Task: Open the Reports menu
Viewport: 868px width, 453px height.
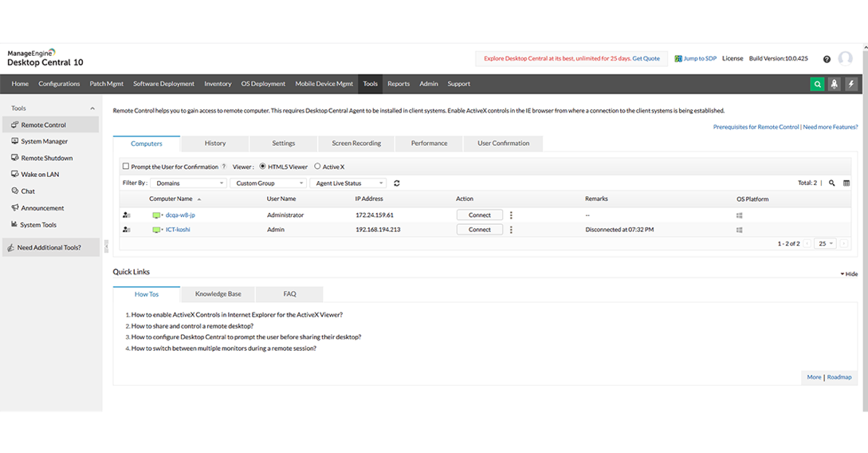Action: (x=399, y=85)
